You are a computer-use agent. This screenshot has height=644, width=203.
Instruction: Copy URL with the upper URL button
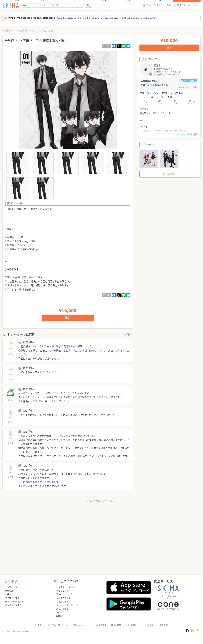click(x=106, y=46)
